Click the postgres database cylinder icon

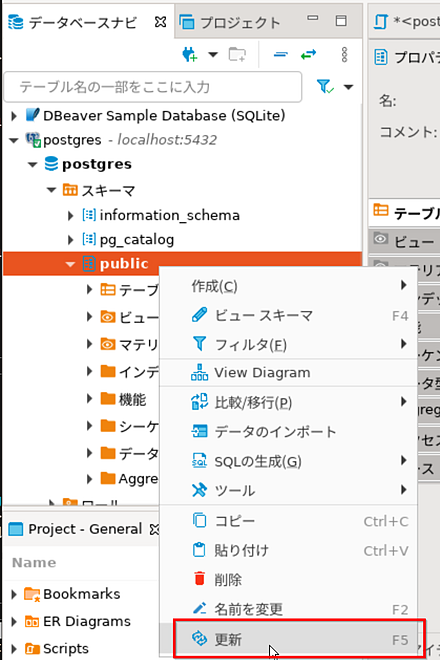[x=51, y=164]
